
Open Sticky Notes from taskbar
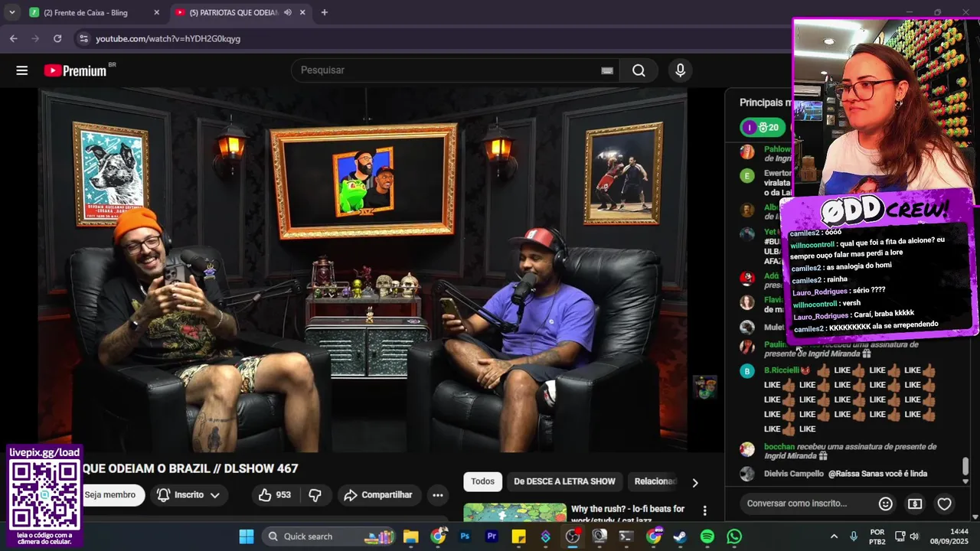(x=518, y=536)
